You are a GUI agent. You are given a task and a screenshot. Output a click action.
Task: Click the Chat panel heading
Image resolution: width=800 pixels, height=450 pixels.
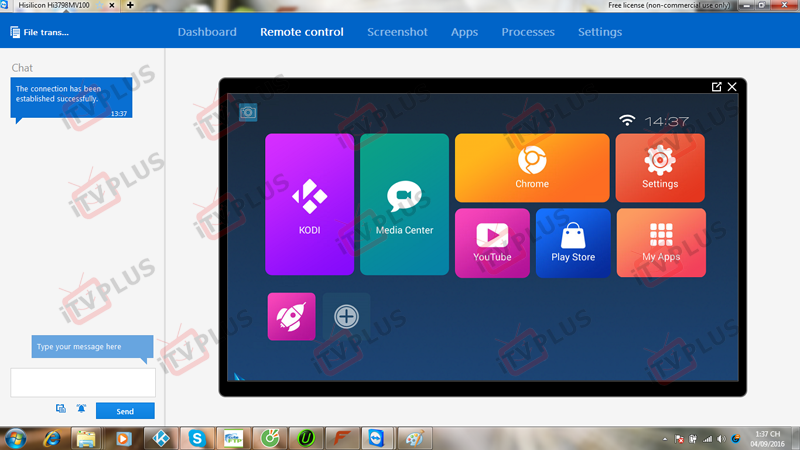pos(22,68)
